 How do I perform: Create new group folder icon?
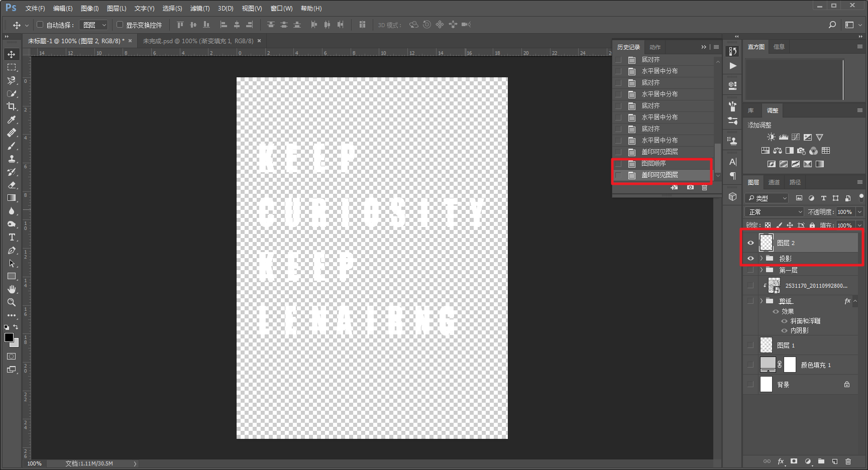(x=821, y=461)
